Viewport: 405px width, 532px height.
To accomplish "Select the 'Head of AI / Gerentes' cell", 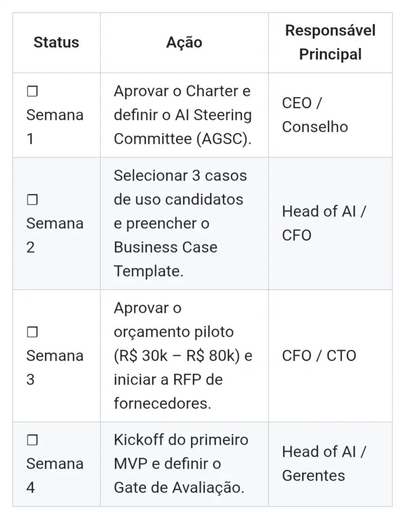I will coord(324,463).
